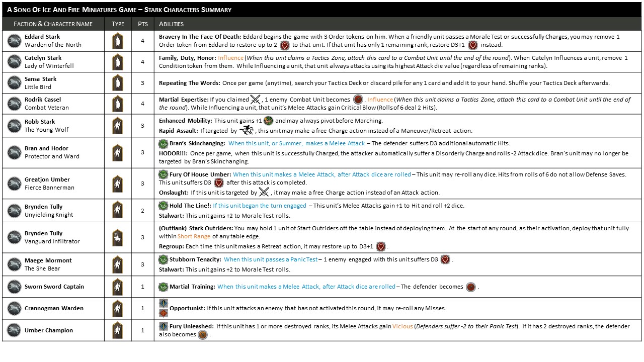Select the 'Type' column header

[118, 24]
